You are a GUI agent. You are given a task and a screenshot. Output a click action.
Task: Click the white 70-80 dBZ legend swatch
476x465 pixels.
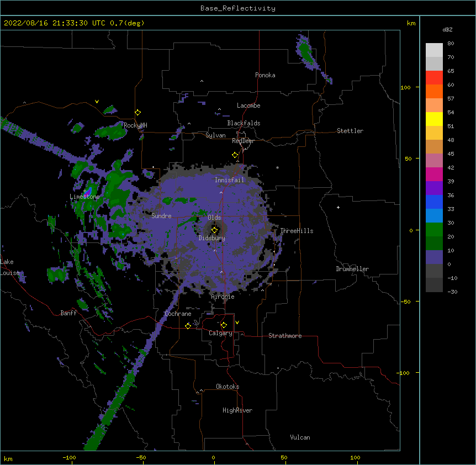[x=434, y=50]
